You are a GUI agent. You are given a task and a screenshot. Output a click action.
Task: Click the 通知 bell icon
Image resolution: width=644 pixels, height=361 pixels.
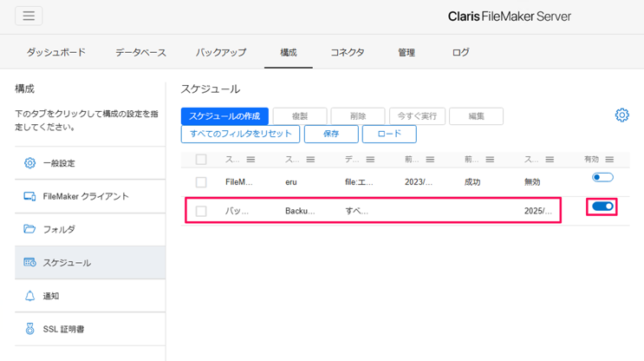[x=29, y=296]
